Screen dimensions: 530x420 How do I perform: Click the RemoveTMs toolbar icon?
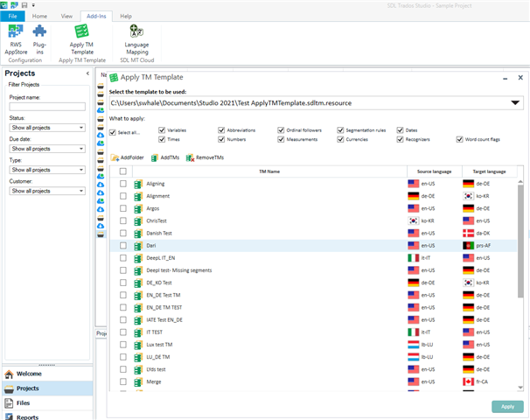click(190, 157)
